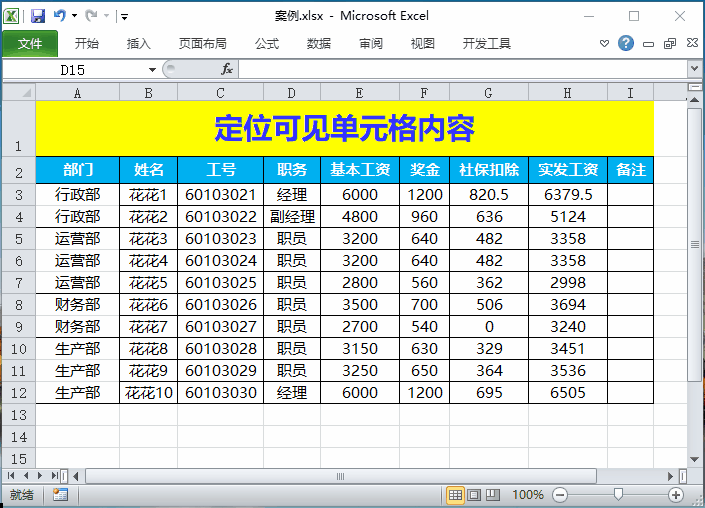Select the 实发工资 header cell
The height and width of the screenshot is (508, 705).
click(568, 170)
